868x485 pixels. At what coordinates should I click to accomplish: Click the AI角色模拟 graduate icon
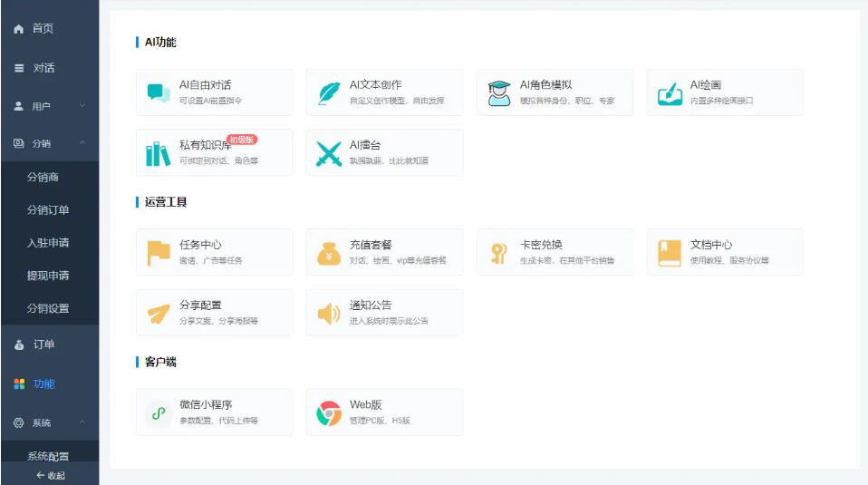pyautogui.click(x=499, y=92)
